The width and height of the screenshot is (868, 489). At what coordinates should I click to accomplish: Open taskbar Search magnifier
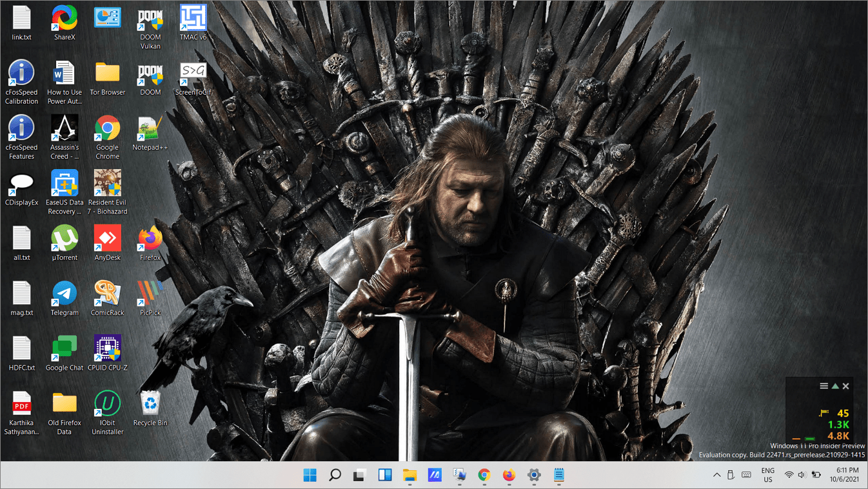[x=335, y=475]
